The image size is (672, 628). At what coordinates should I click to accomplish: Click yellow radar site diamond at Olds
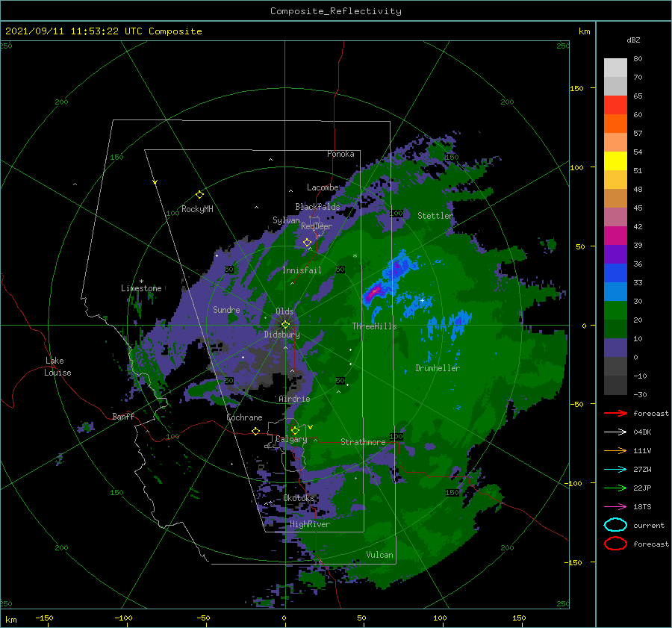pyautogui.click(x=285, y=325)
